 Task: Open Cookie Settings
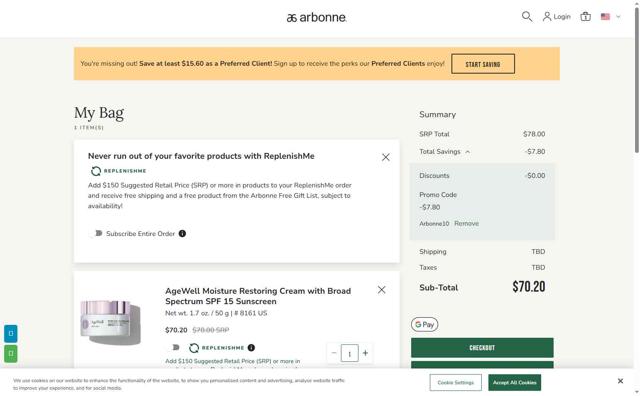tap(456, 383)
